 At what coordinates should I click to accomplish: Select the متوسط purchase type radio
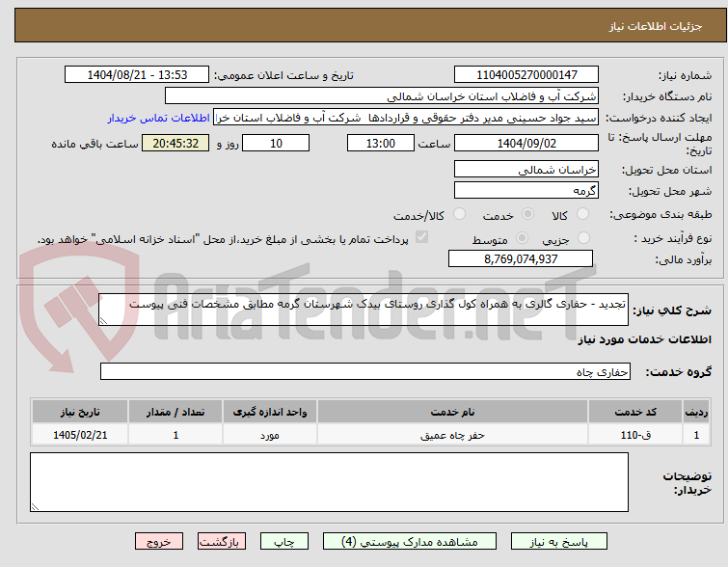click(523, 238)
